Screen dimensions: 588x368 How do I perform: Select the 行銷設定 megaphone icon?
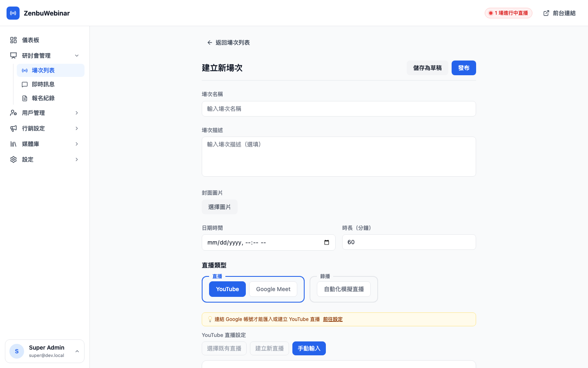point(13,128)
